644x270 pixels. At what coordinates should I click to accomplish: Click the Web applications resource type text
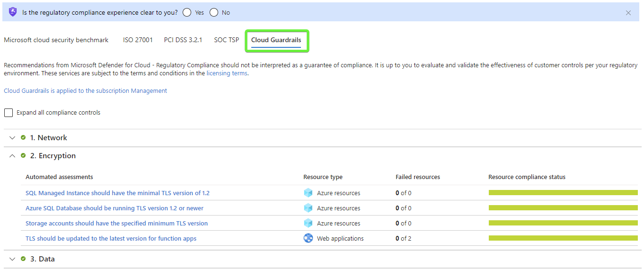340,238
